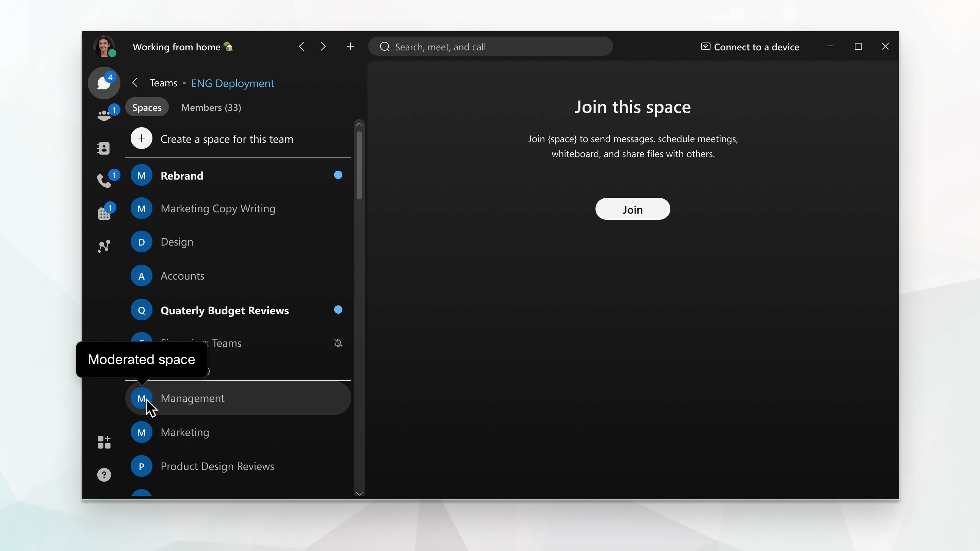Open the Help question mark icon
This screenshot has width=980, height=551.
pyautogui.click(x=104, y=474)
